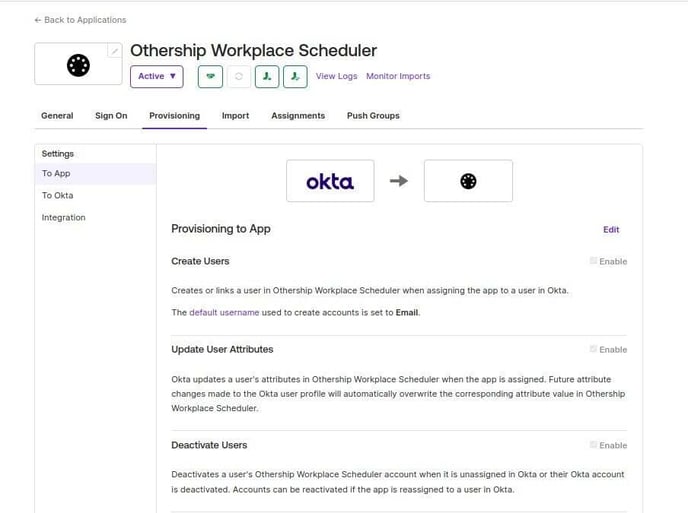This screenshot has width=688, height=513.
Task: Open View Logs link
Action: (x=337, y=76)
